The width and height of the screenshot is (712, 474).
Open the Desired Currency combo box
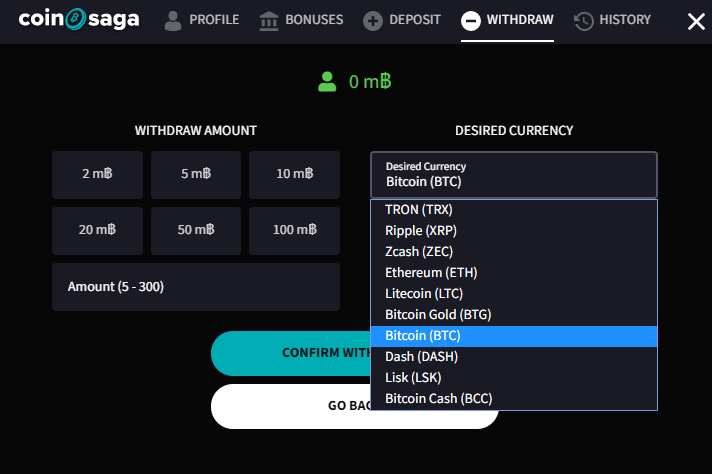coord(514,175)
